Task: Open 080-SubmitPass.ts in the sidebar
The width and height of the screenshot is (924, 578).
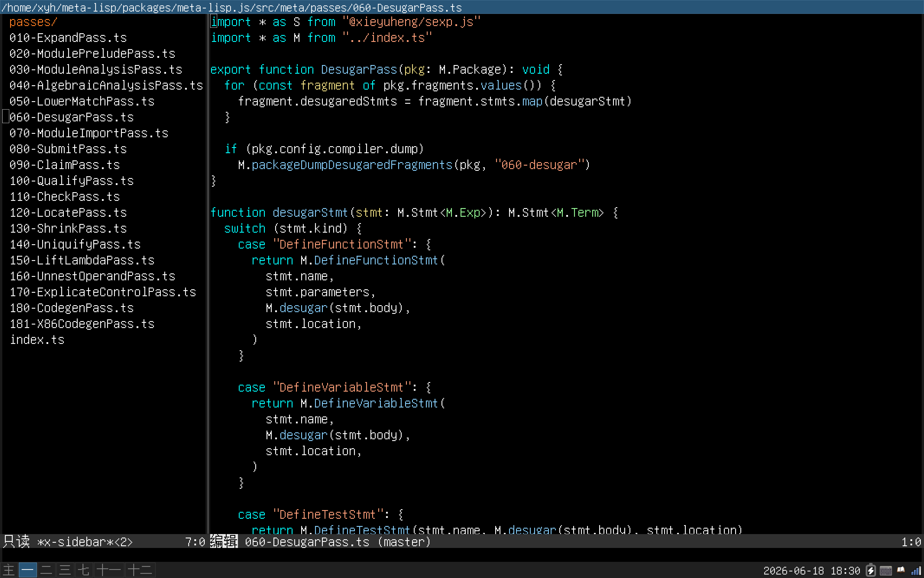Action: pyautogui.click(x=68, y=149)
